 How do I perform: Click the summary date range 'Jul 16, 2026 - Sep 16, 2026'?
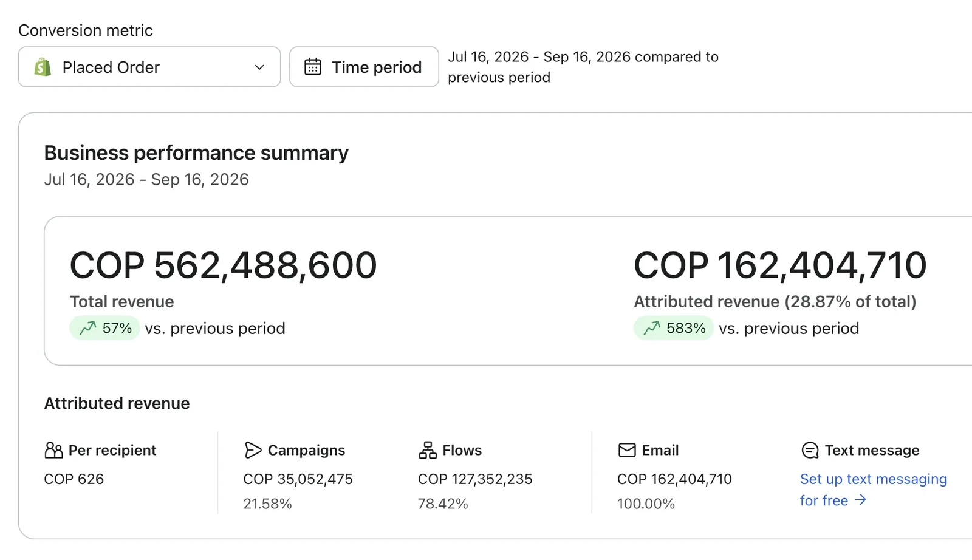tap(146, 179)
